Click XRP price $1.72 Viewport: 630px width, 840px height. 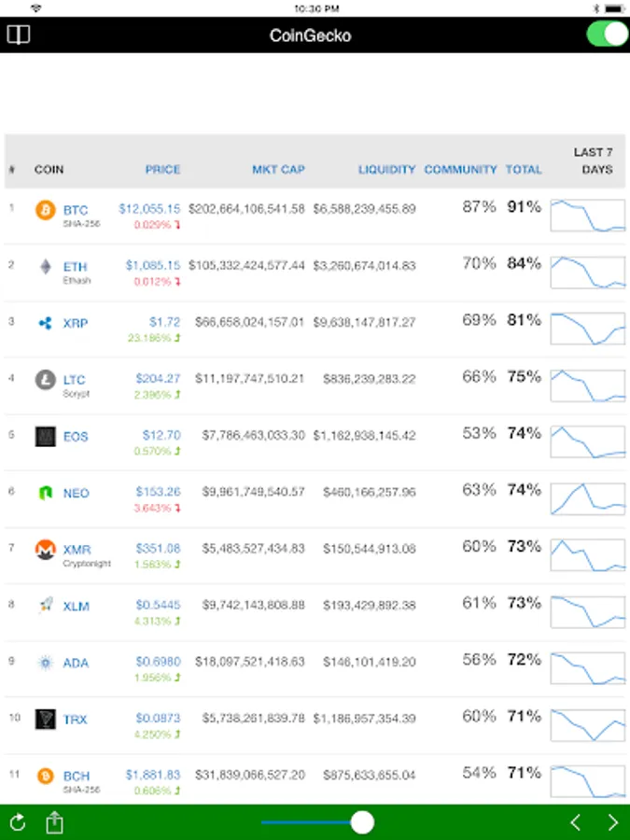(x=165, y=322)
